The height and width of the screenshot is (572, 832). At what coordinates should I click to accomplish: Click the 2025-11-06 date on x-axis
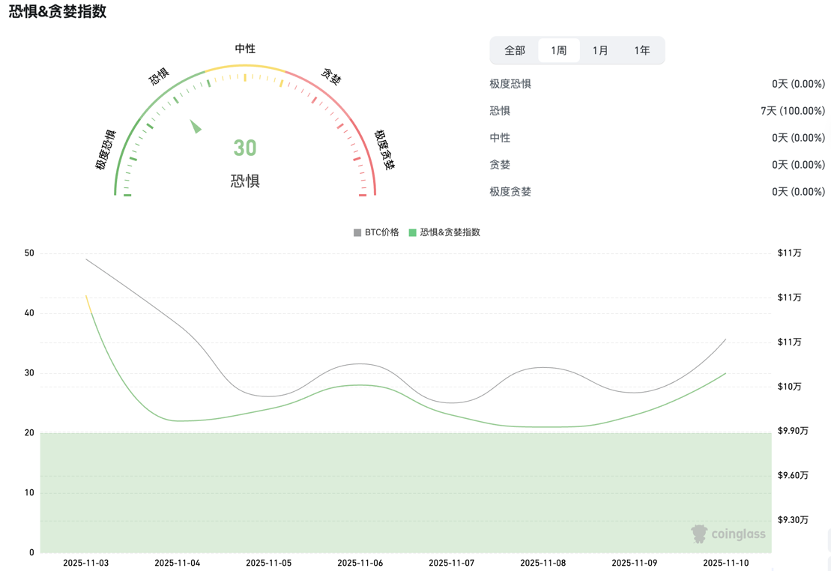[359, 563]
